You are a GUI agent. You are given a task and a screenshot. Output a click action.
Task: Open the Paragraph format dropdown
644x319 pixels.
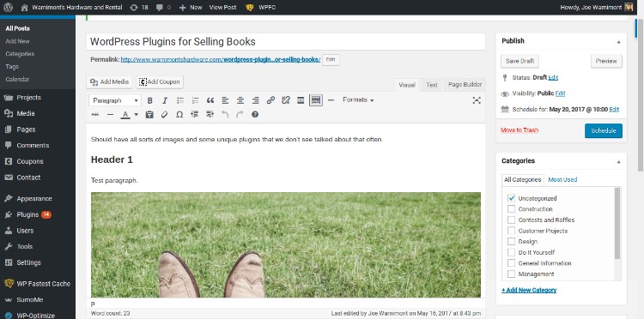(115, 100)
